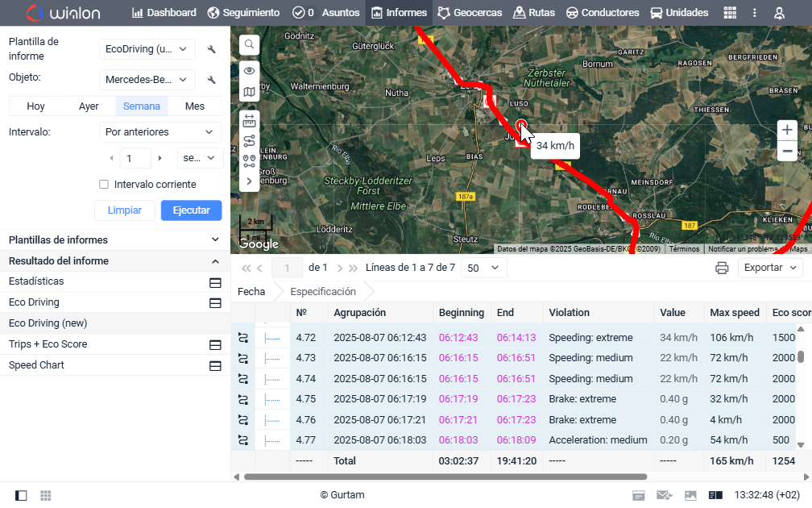Open the apps grid icon in top bar
The height and width of the screenshot is (508, 812).
[x=730, y=13]
